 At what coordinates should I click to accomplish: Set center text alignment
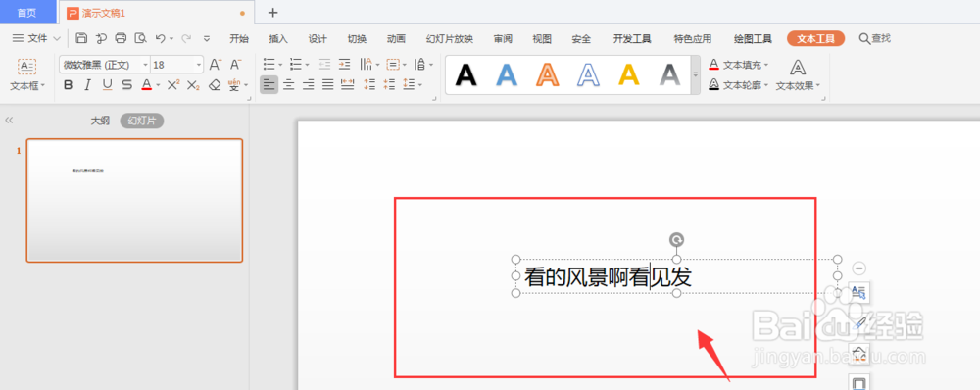pos(288,85)
